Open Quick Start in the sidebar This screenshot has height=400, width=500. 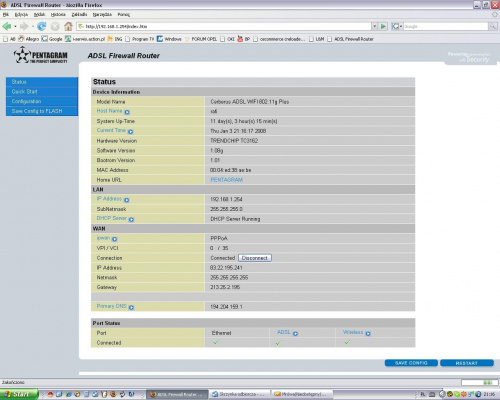pos(42,92)
